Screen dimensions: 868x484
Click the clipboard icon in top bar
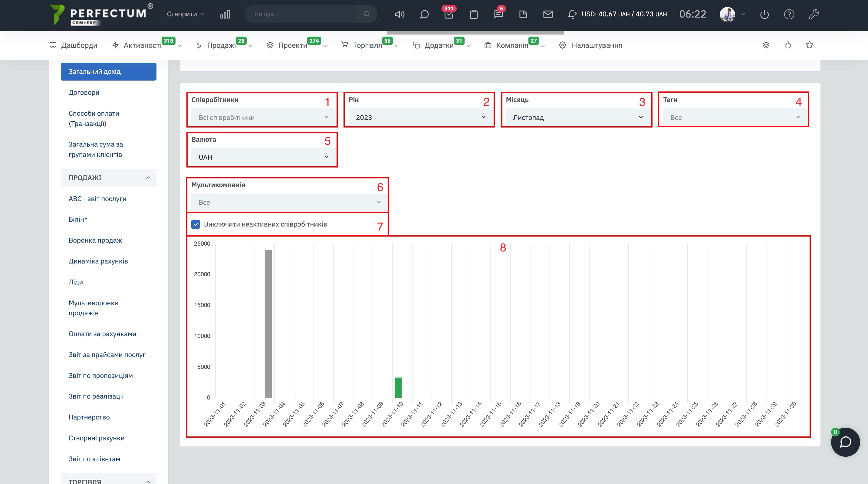pos(473,14)
